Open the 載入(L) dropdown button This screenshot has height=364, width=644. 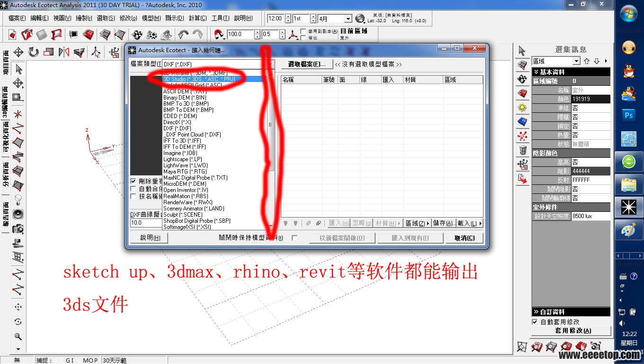click(470, 223)
